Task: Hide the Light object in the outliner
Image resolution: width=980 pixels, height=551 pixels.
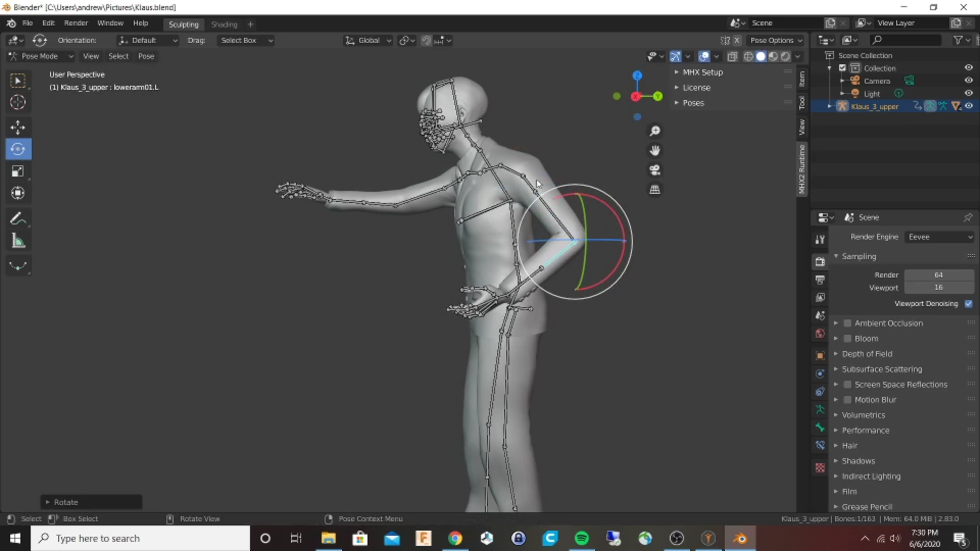Action: pos(969,93)
